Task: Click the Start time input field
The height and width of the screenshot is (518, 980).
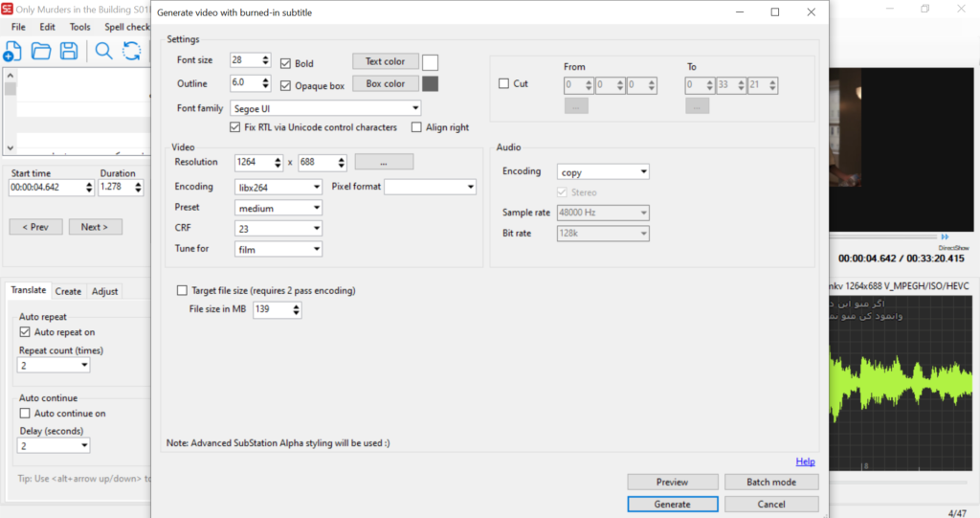Action: tap(48, 188)
